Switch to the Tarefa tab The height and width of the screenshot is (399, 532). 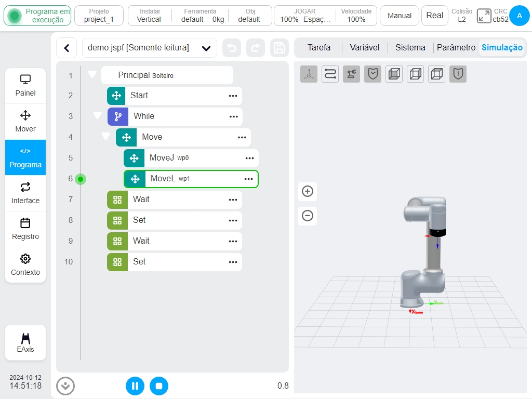(319, 47)
